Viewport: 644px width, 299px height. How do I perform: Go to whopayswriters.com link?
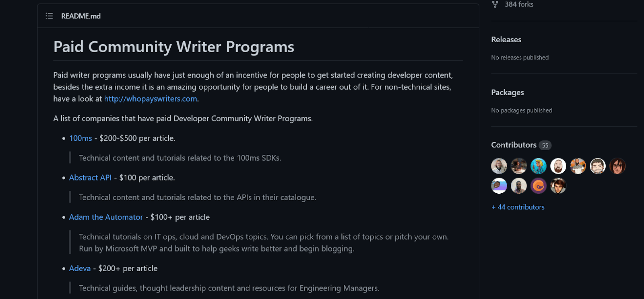[151, 99]
